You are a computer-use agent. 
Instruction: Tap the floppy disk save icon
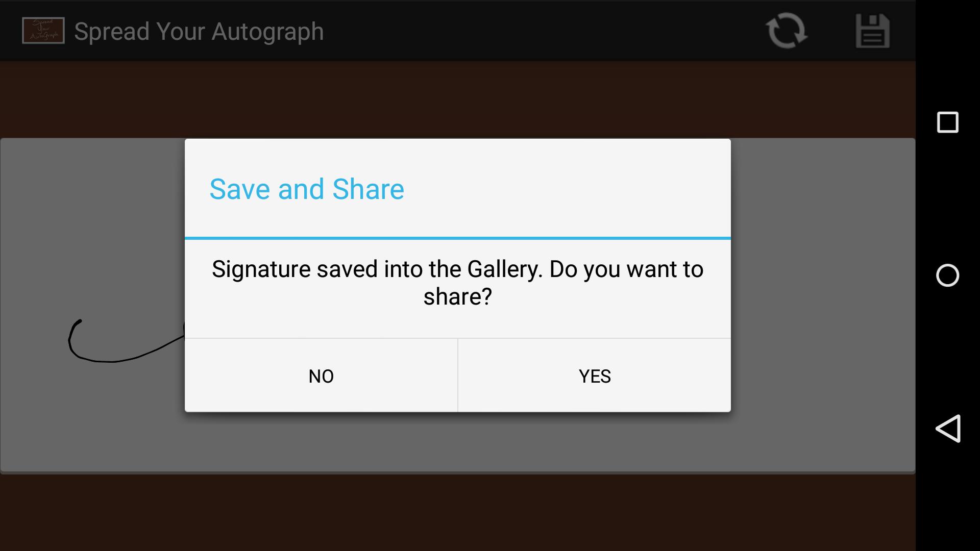click(x=873, y=31)
